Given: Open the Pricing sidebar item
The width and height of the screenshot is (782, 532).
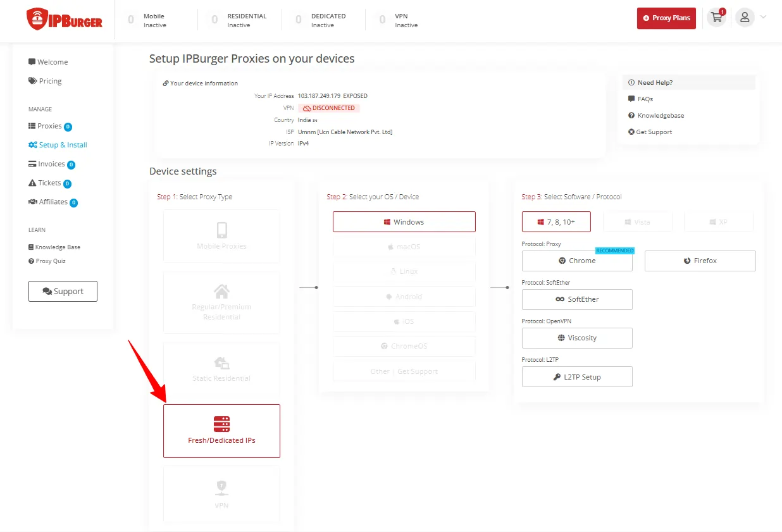Looking at the screenshot, I should point(45,81).
